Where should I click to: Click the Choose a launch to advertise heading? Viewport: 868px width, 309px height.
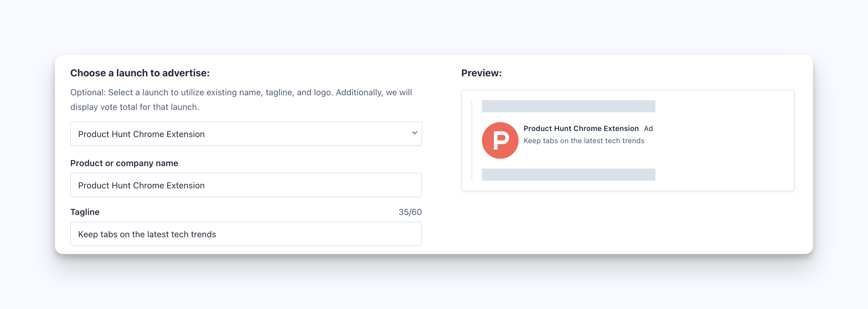pyautogui.click(x=140, y=73)
